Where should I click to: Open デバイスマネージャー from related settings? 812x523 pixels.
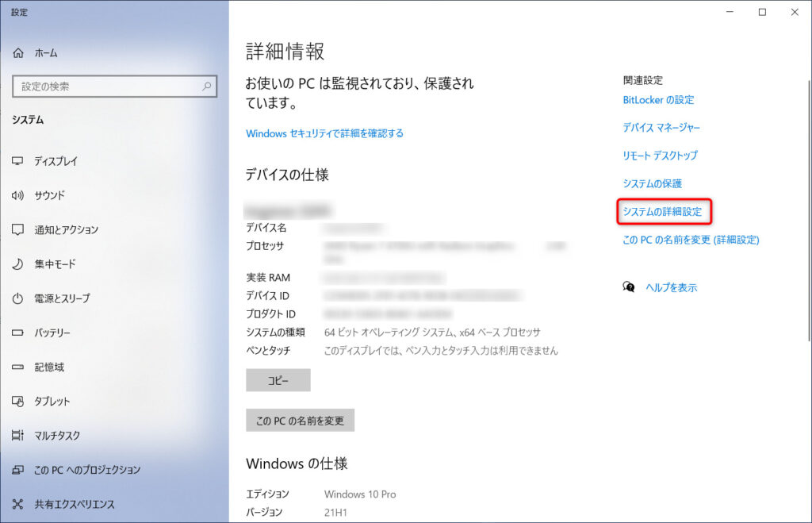[x=661, y=128]
